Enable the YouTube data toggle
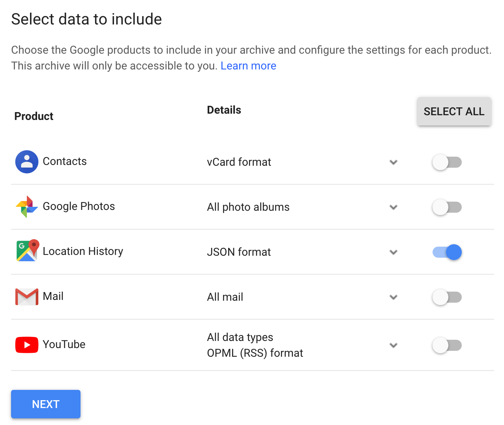This screenshot has width=504, height=425. click(x=447, y=345)
